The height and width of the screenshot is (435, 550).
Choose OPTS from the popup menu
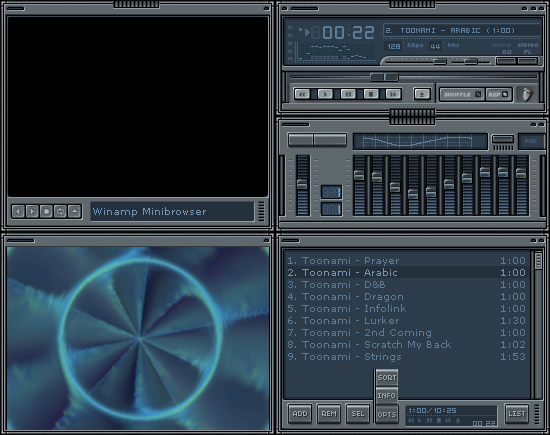click(387, 414)
